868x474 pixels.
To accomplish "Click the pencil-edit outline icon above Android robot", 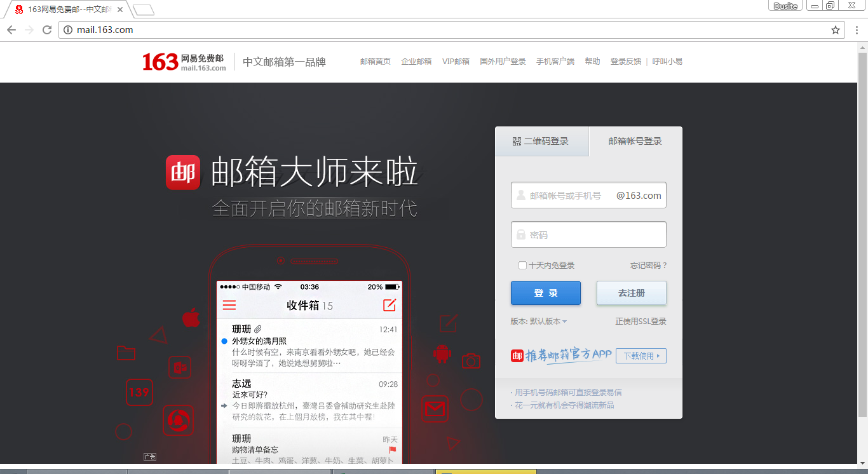I will tap(448, 323).
